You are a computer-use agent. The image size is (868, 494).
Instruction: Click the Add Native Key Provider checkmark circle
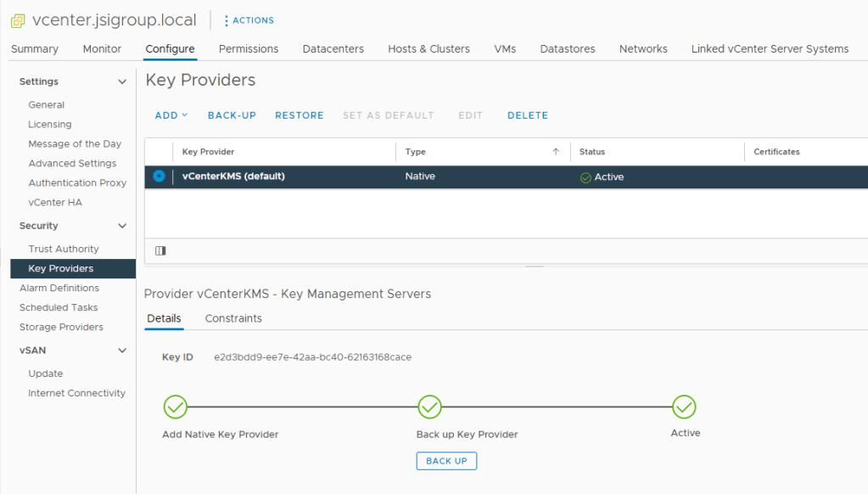pyautogui.click(x=176, y=407)
